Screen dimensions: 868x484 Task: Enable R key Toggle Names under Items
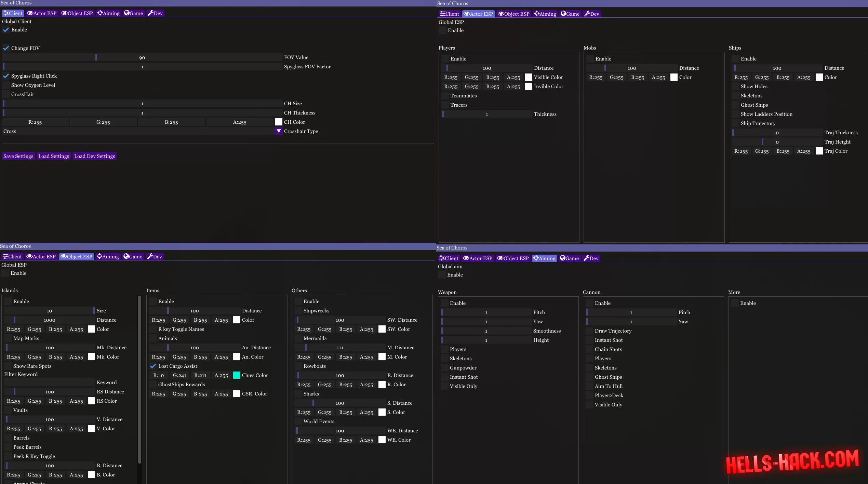click(153, 329)
